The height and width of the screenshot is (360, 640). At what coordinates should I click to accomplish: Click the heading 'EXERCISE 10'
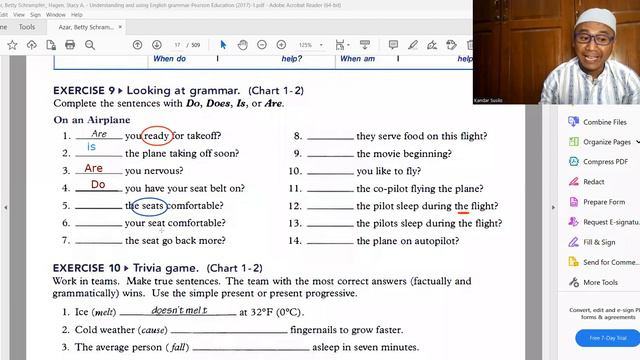pos(87,268)
